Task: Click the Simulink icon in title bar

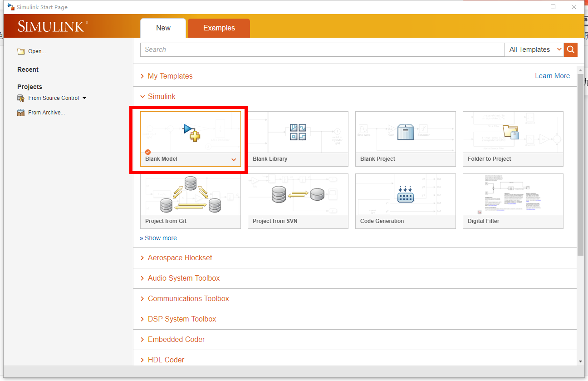Action: coord(11,7)
